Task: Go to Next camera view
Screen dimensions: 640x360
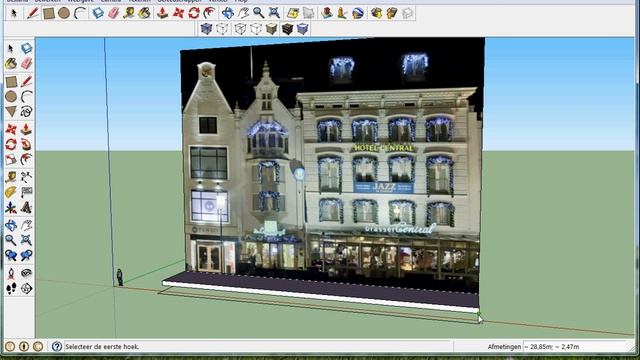Action: pyautogui.click(x=26, y=255)
